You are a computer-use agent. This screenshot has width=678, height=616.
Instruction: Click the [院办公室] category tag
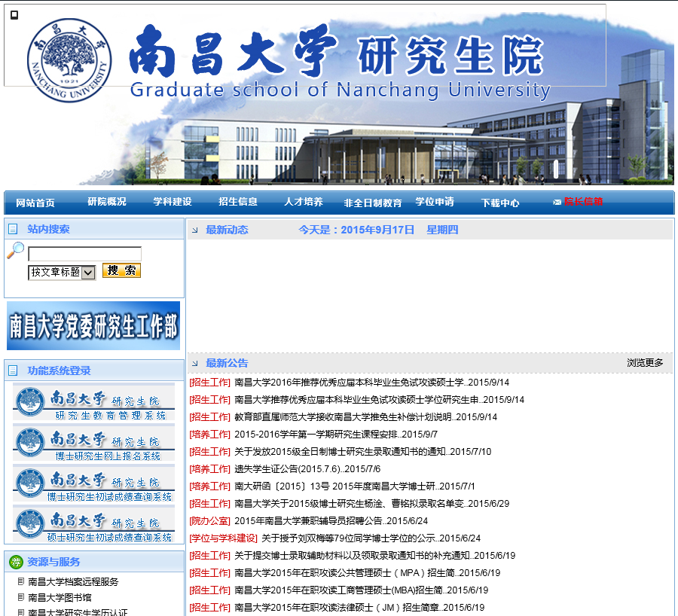click(209, 521)
